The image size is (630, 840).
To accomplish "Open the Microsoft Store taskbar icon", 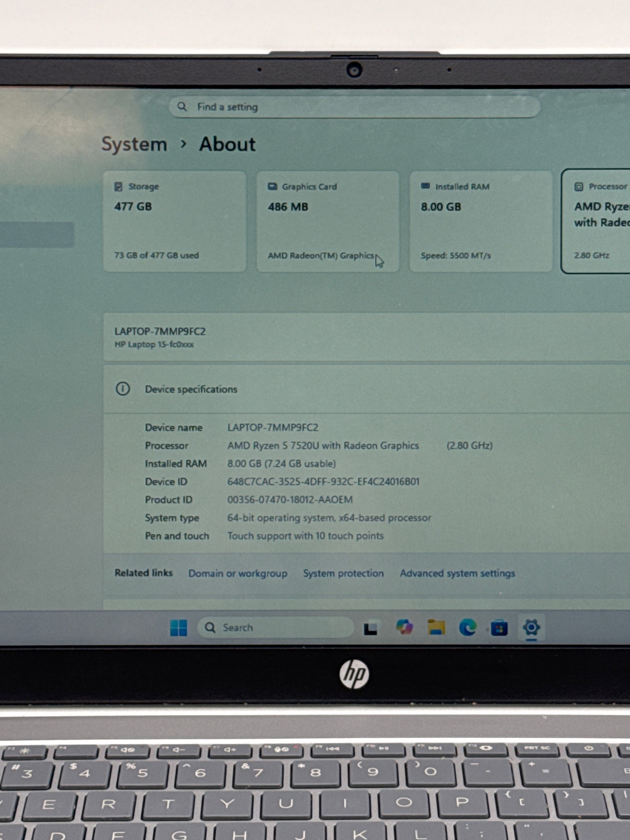I will (x=499, y=628).
